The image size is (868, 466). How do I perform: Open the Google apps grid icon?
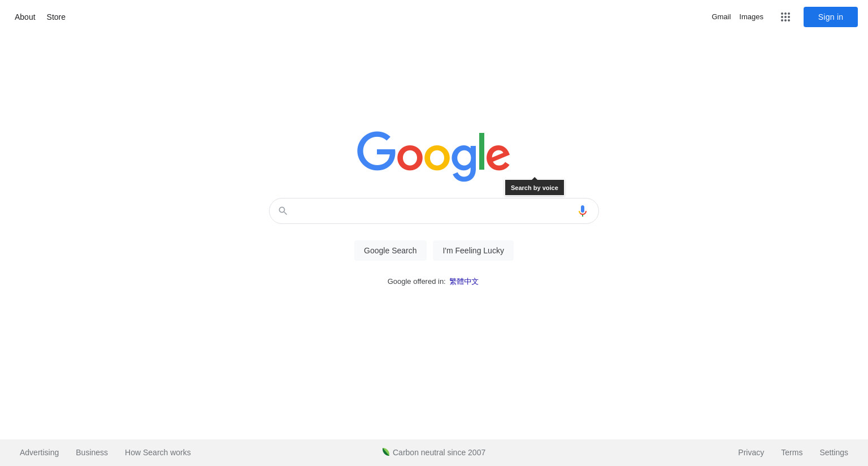tap(785, 17)
